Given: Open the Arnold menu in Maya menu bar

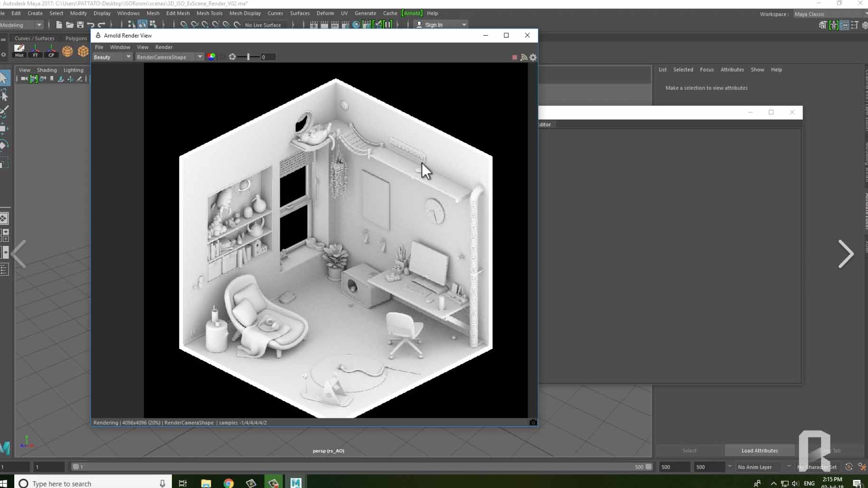Looking at the screenshot, I should (412, 13).
